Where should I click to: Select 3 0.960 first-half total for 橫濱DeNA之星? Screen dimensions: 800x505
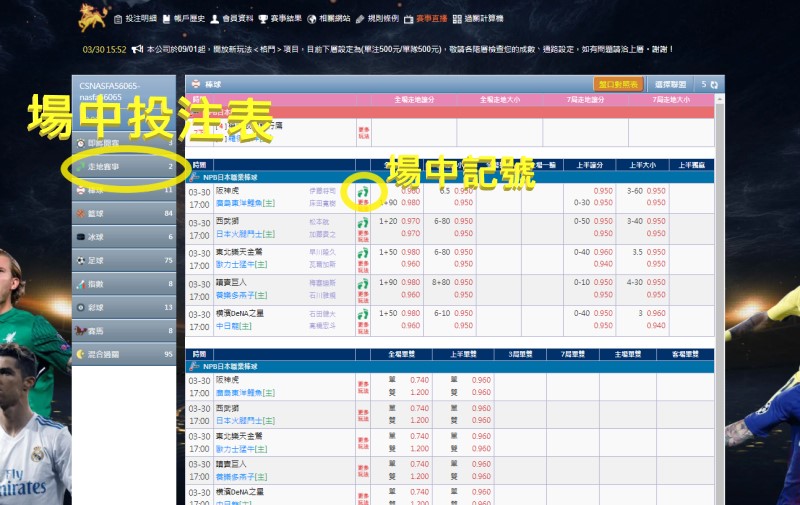[x=652, y=313]
